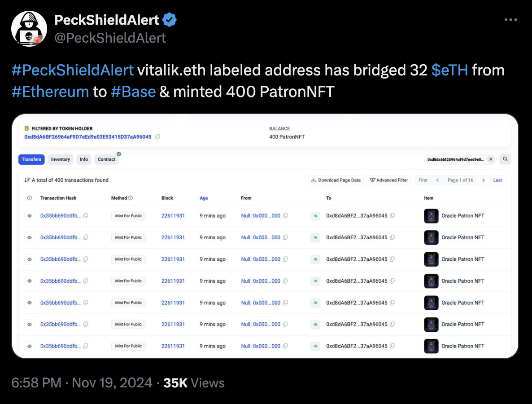Go to next page with the chevron arrow
Image resolution: width=532 pixels, height=404 pixels.
click(x=483, y=180)
